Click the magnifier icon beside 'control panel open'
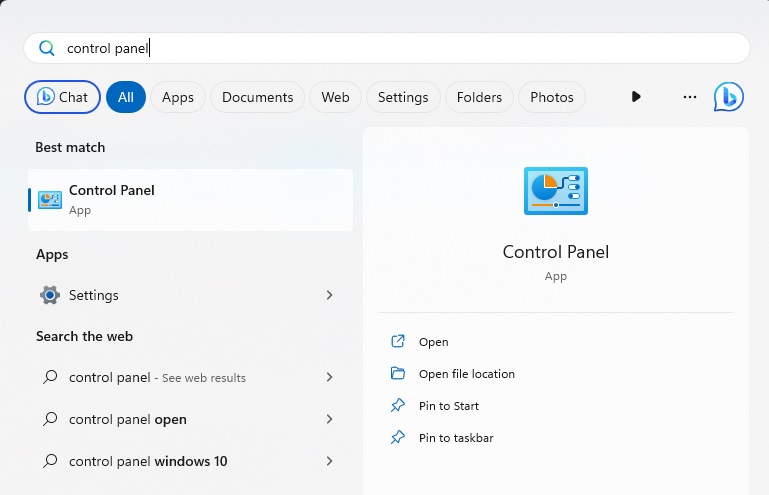Viewport: 769px width, 495px height. click(50, 419)
